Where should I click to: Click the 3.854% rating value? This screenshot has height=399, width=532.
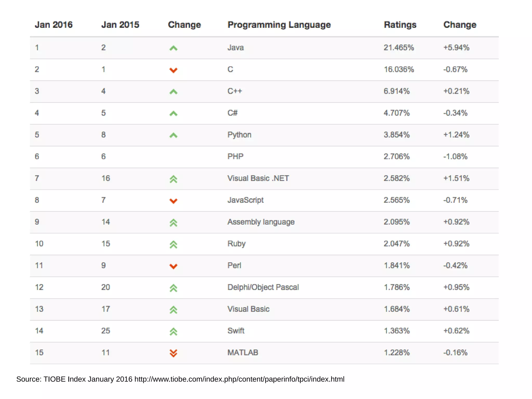coord(397,135)
